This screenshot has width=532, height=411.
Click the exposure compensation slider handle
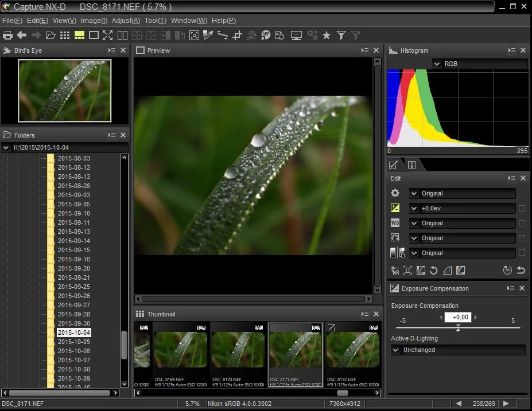pos(458,327)
